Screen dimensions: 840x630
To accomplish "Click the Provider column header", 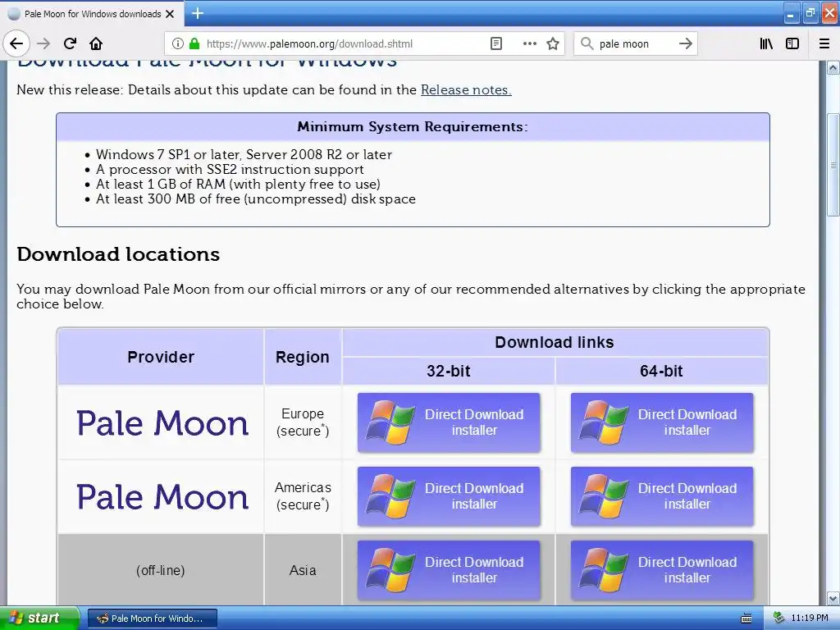I will [161, 357].
